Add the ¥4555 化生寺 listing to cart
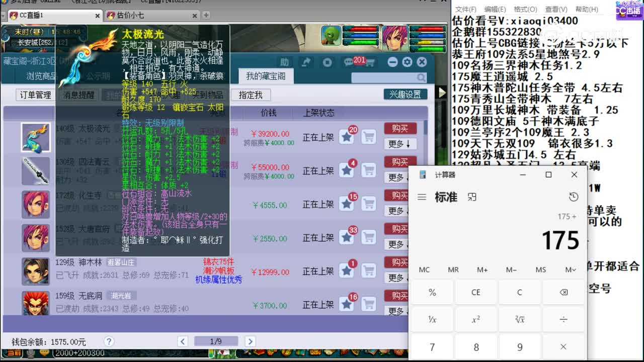This screenshot has width=644, height=362. point(369,204)
